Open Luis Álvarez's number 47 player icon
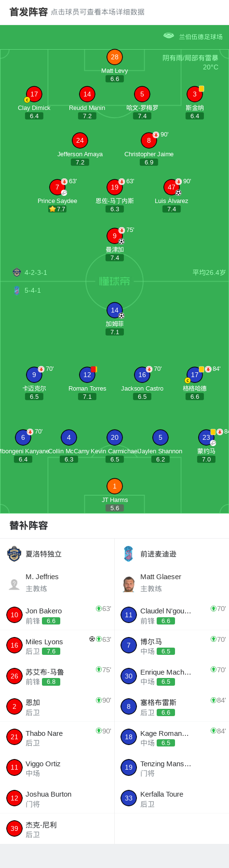The image size is (229, 868). coord(172,187)
